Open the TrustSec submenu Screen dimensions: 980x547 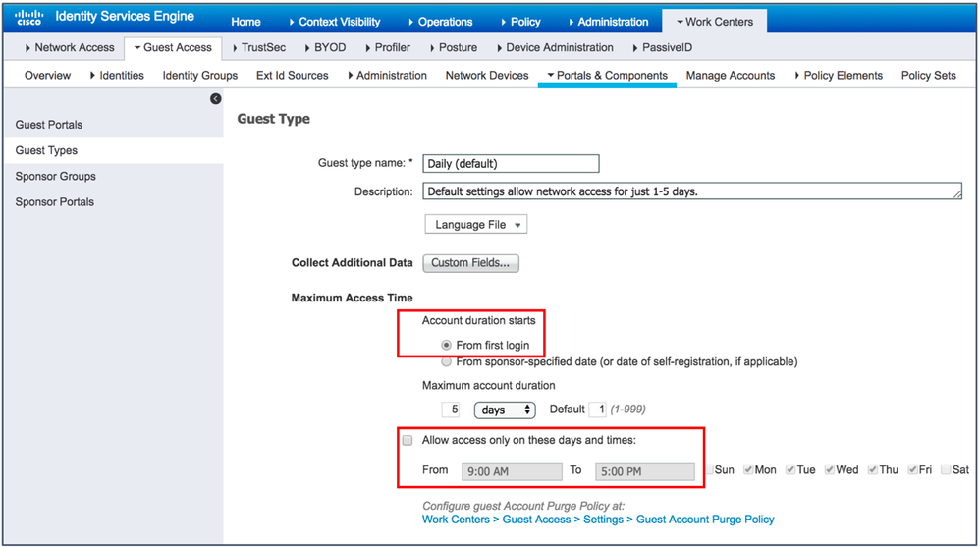259,47
